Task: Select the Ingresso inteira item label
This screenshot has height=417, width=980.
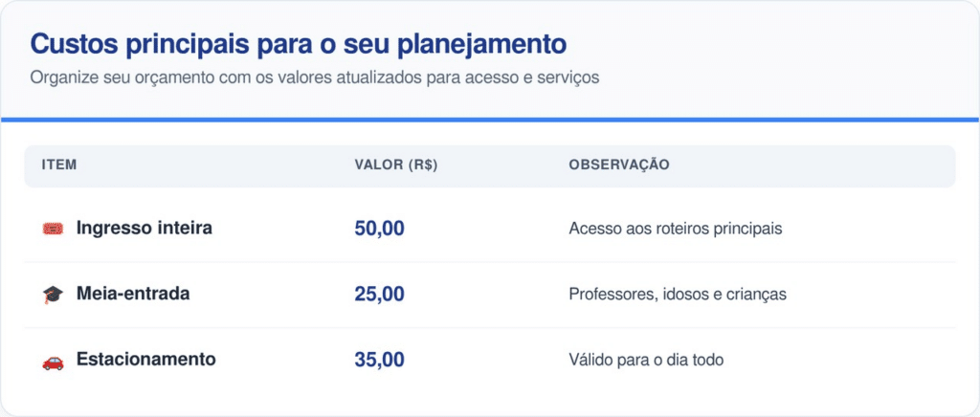Action: (x=145, y=229)
